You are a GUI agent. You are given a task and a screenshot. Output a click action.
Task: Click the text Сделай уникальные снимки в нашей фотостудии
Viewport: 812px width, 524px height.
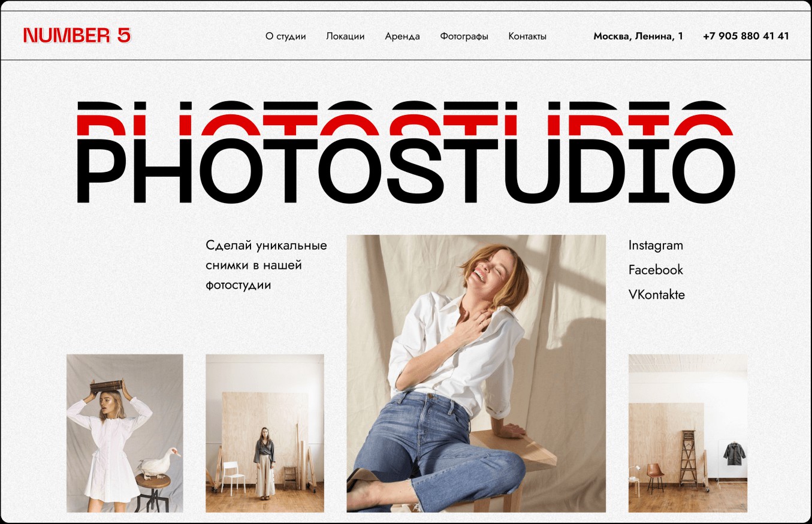tap(266, 265)
